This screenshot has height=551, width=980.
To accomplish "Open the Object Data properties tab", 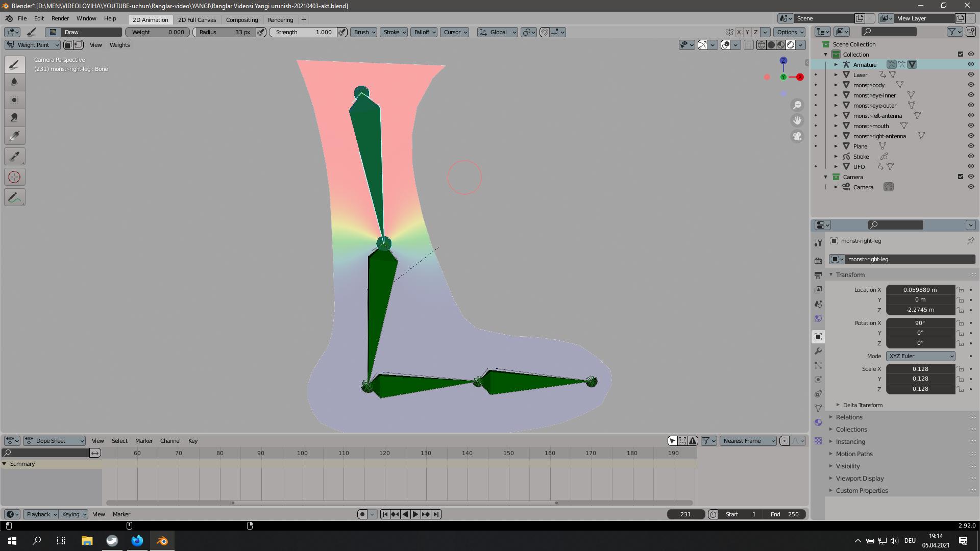I will pyautogui.click(x=818, y=408).
